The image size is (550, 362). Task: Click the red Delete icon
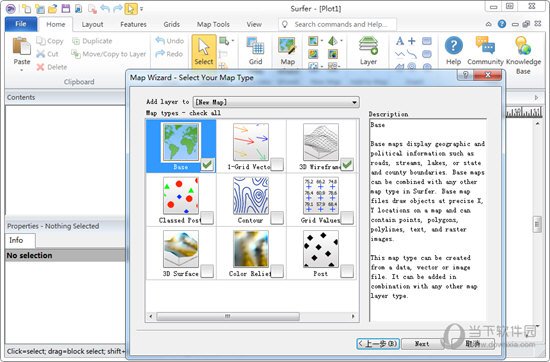tap(40, 67)
